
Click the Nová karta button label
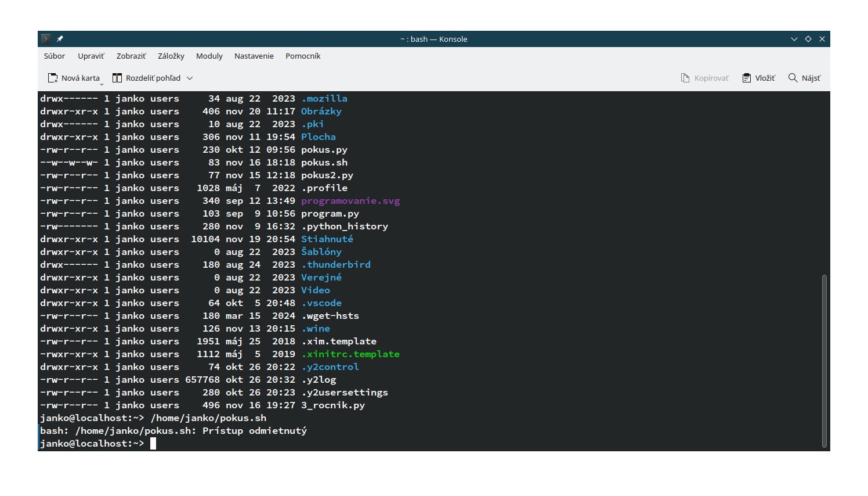point(81,78)
